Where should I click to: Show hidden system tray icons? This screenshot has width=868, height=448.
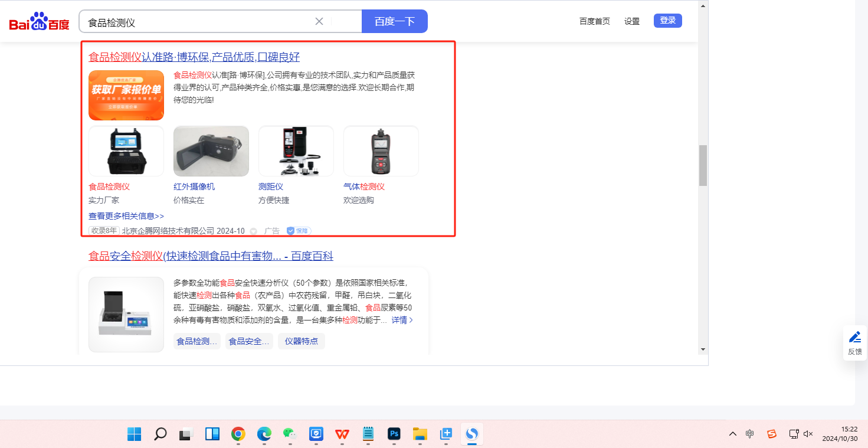(733, 434)
